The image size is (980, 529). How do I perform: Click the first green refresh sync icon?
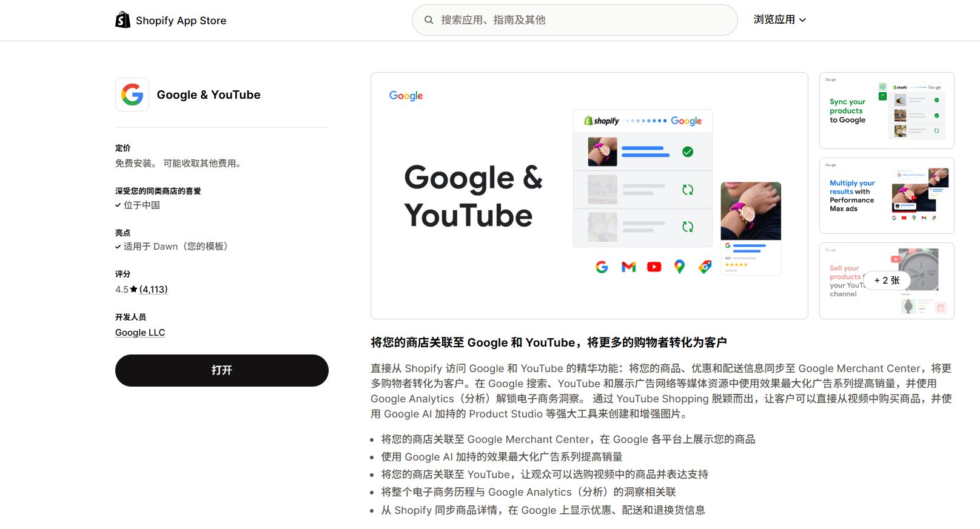(x=688, y=190)
